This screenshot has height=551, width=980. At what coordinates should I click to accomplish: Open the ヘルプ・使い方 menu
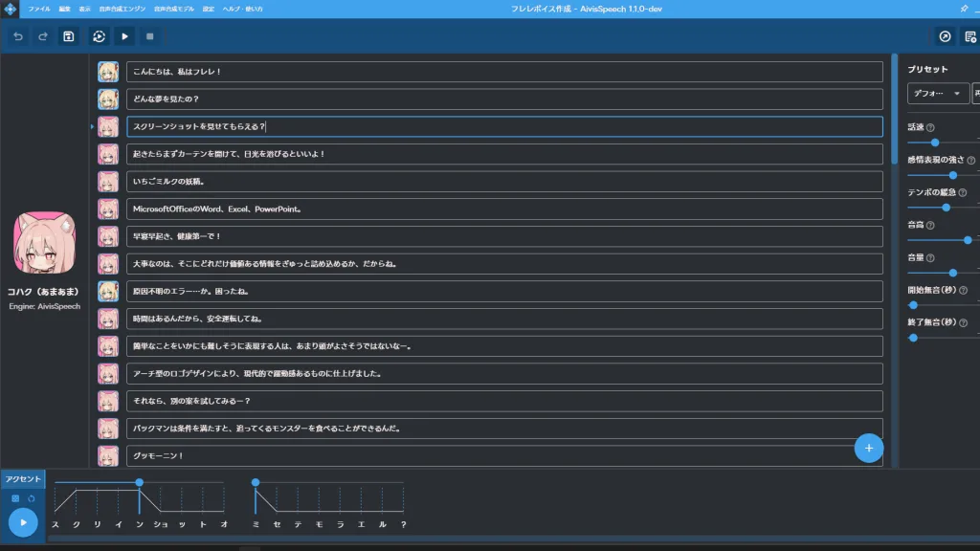pos(242,9)
